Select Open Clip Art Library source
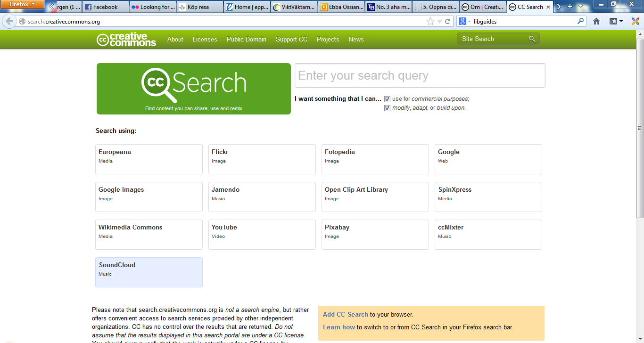The width and height of the screenshot is (644, 343). 375,197
